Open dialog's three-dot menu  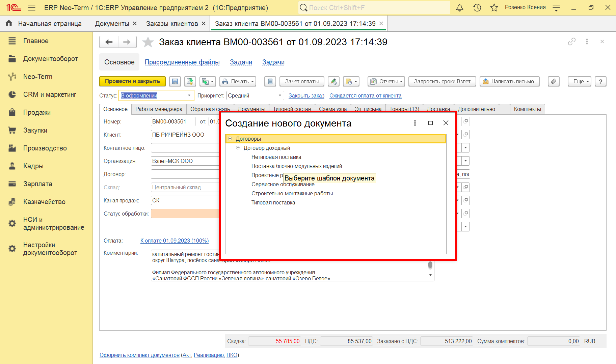tap(415, 123)
